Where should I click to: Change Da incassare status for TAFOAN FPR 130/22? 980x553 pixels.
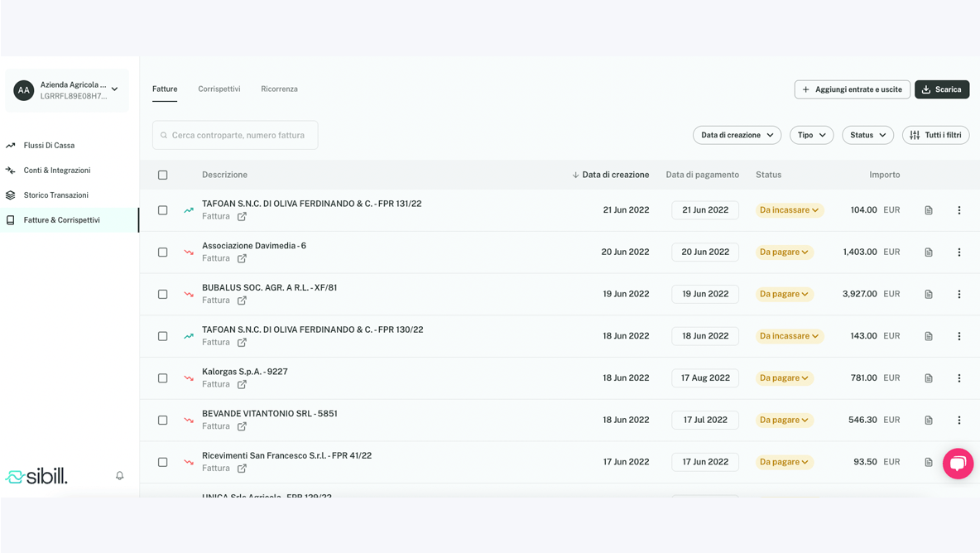789,336
